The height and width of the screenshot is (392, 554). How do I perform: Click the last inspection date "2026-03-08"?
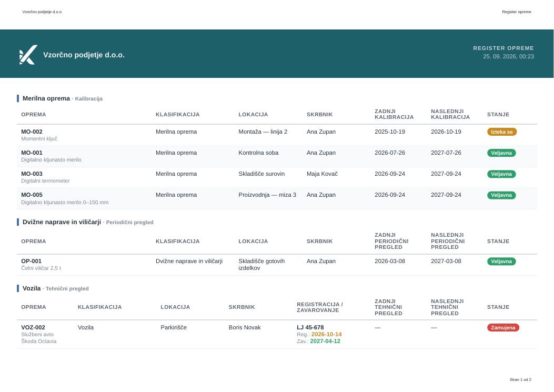click(x=390, y=261)
